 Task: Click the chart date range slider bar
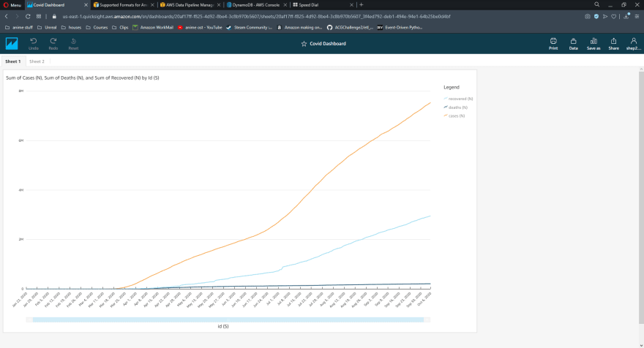[x=228, y=319]
